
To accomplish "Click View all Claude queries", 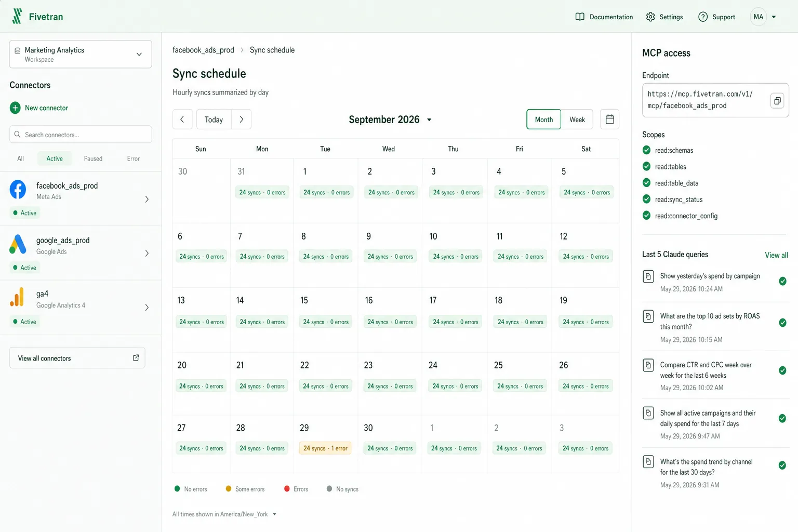I will [776, 255].
